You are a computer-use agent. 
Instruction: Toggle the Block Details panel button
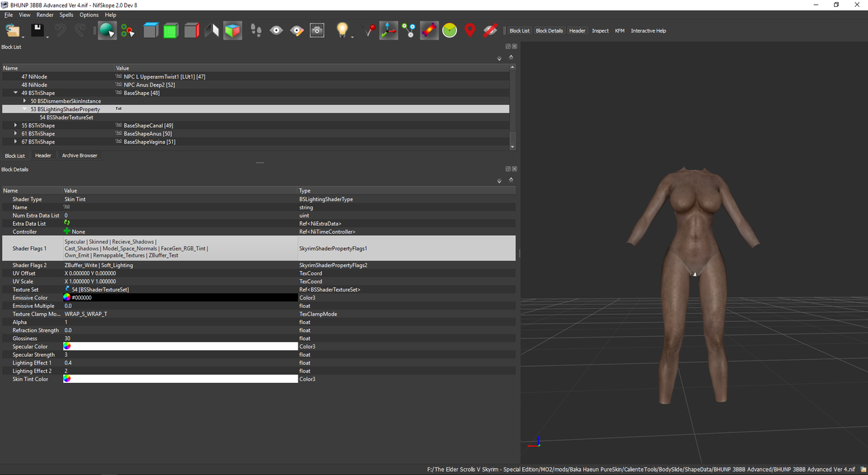click(x=549, y=30)
